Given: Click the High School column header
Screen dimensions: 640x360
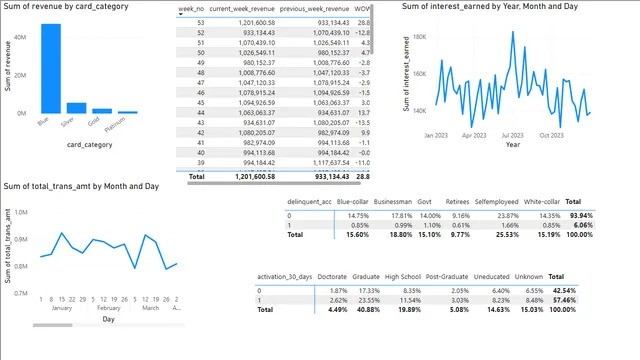Looking at the screenshot, I should 402,277.
